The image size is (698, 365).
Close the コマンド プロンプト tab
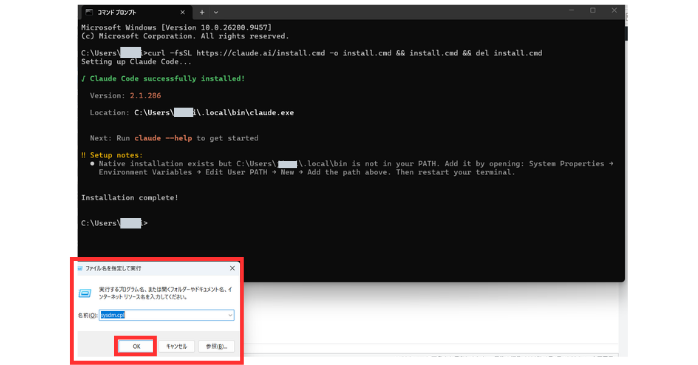point(183,12)
